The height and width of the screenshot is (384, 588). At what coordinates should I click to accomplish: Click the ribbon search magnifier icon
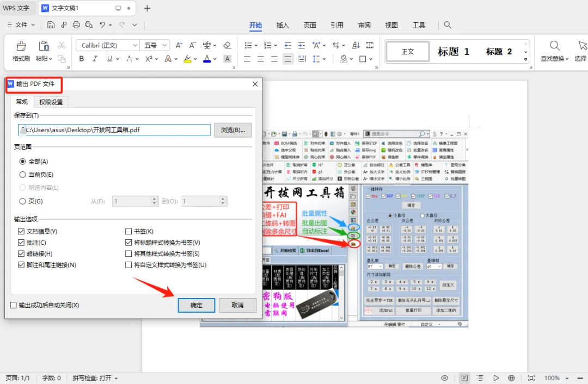448,24
